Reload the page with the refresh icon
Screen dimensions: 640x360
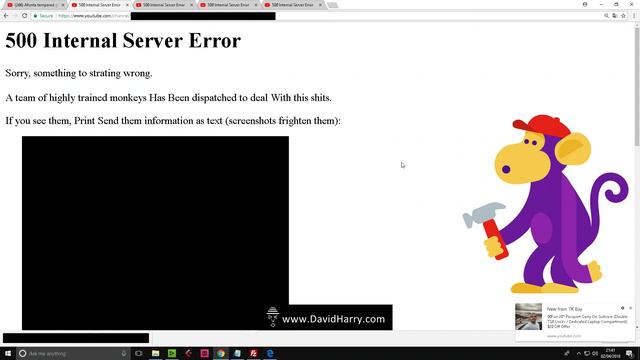click(24, 16)
